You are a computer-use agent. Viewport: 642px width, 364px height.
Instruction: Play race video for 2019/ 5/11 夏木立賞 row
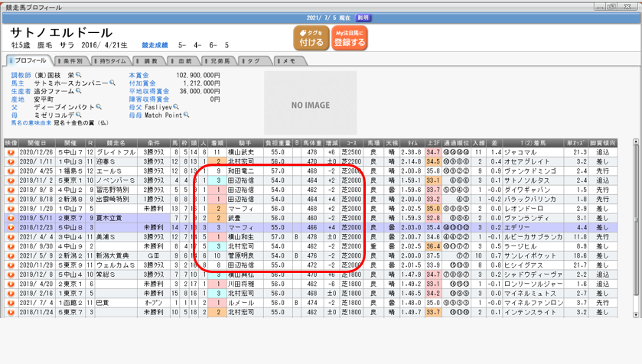11,219
